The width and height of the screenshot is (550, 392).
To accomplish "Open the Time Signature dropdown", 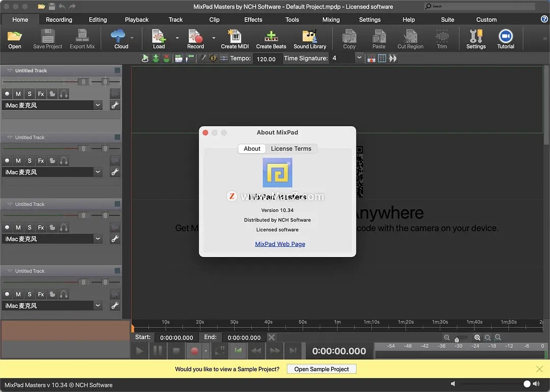I will (x=359, y=58).
